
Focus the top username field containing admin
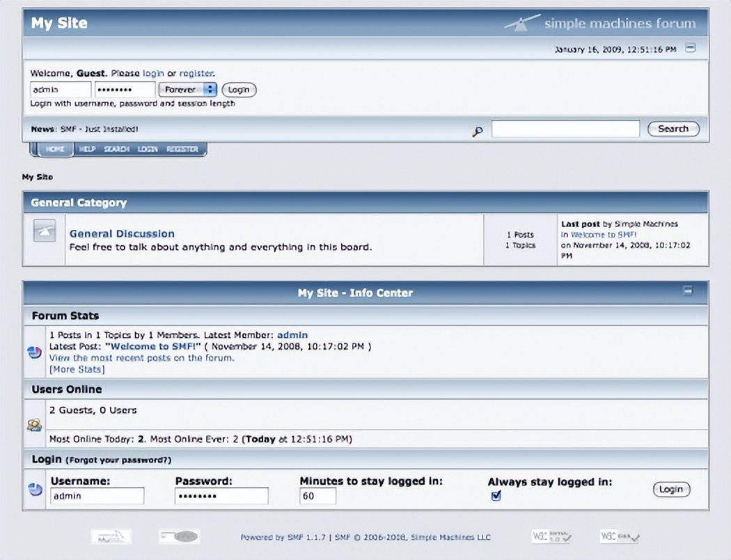tap(61, 90)
